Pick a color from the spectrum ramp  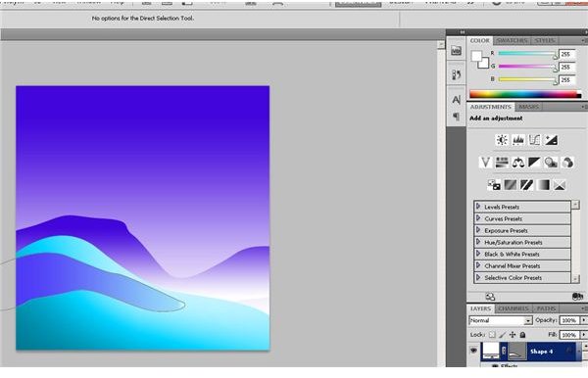pyautogui.click(x=525, y=94)
